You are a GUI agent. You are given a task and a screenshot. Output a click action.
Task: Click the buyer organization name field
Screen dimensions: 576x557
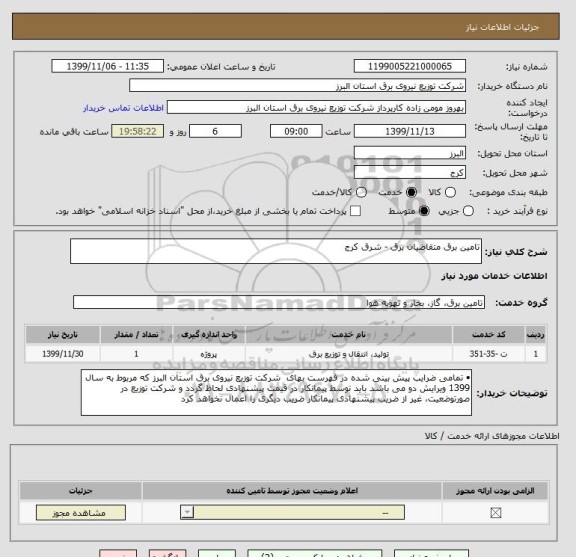tap(298, 86)
